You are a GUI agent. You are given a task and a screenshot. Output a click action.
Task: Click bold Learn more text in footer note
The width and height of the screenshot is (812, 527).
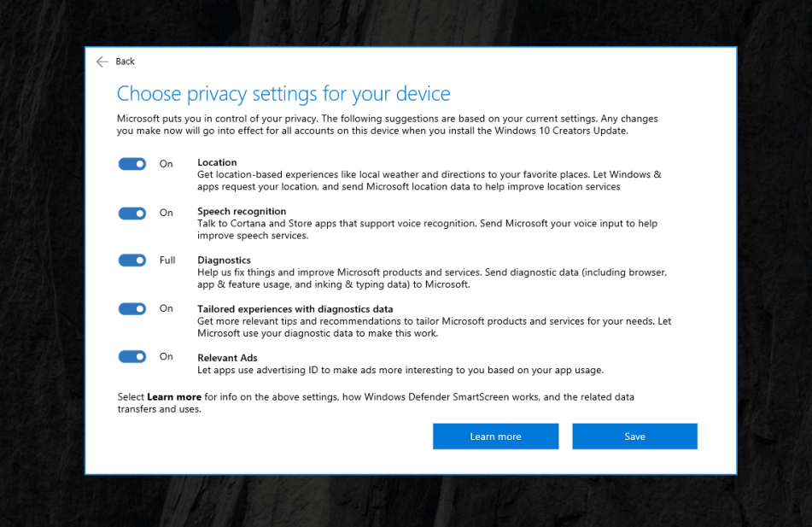click(174, 397)
